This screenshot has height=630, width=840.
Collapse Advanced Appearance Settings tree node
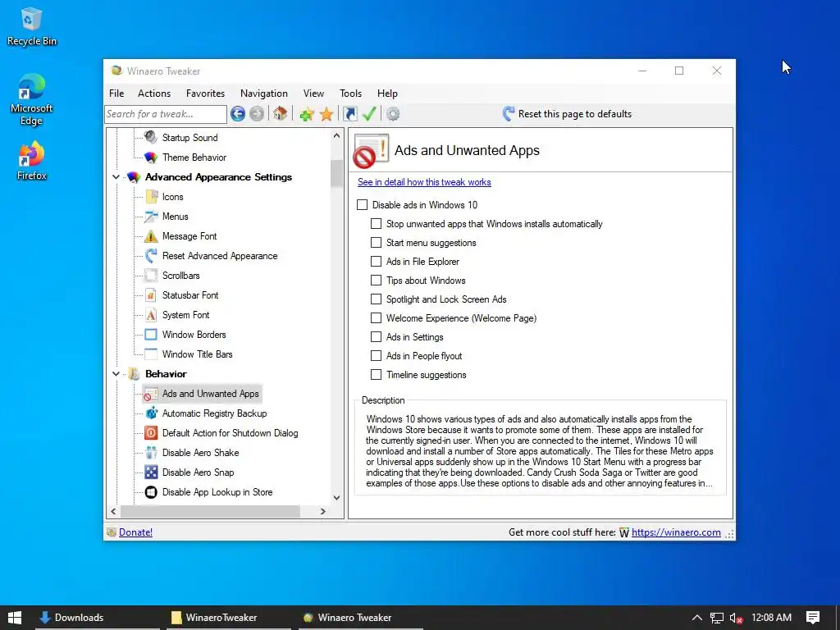116,177
